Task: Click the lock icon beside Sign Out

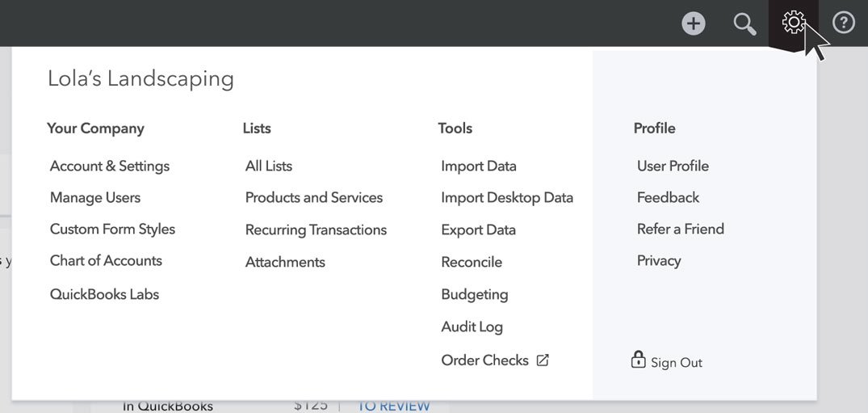Action: (638, 359)
